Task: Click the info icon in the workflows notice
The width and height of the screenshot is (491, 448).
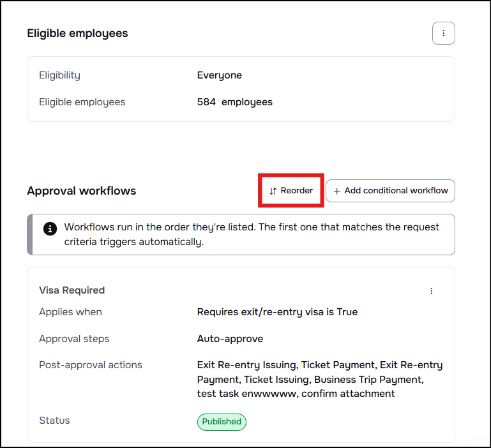Action: tap(50, 228)
